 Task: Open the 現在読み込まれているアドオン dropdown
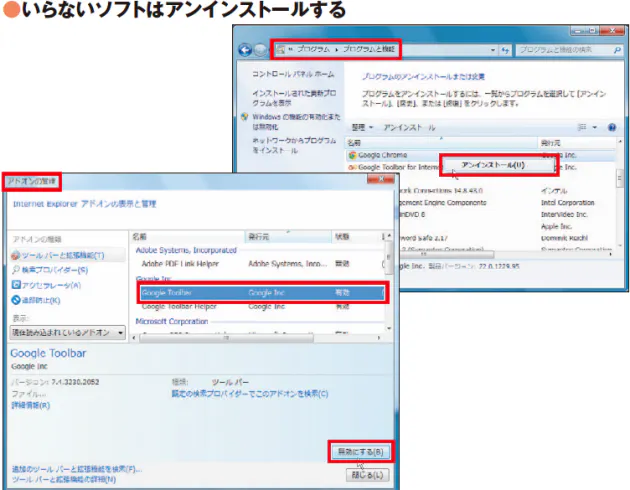coord(68,333)
